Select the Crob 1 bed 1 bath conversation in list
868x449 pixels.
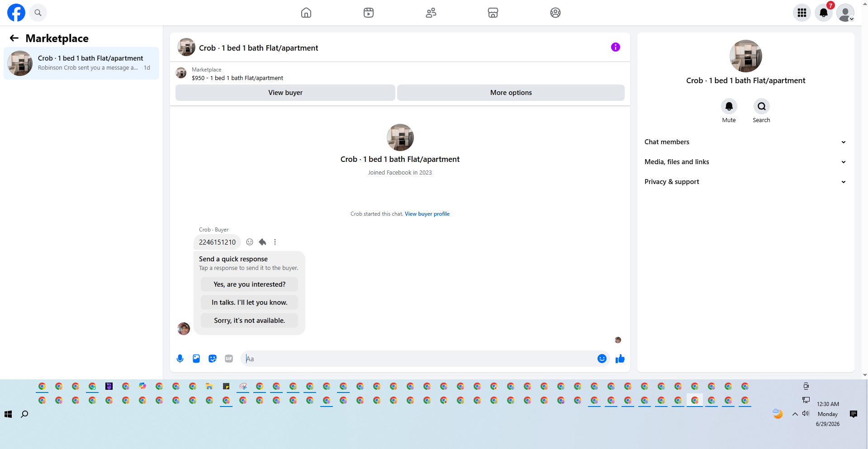(81, 63)
